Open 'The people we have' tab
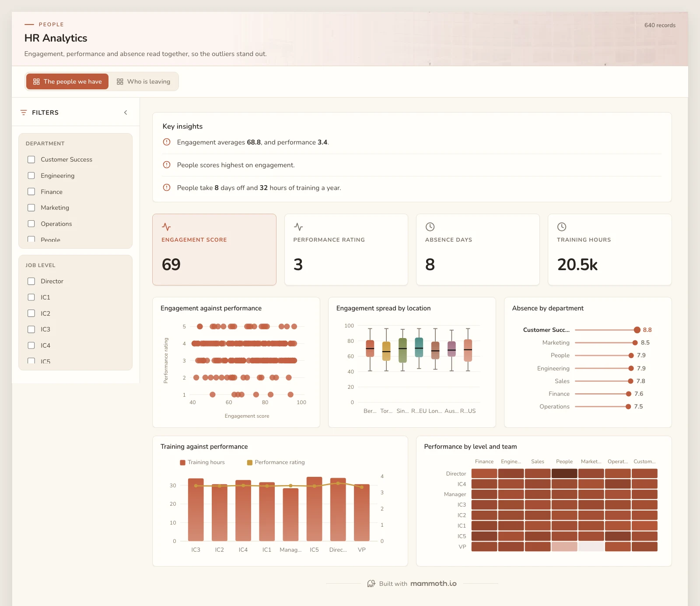This screenshot has width=700, height=606. pos(67,81)
